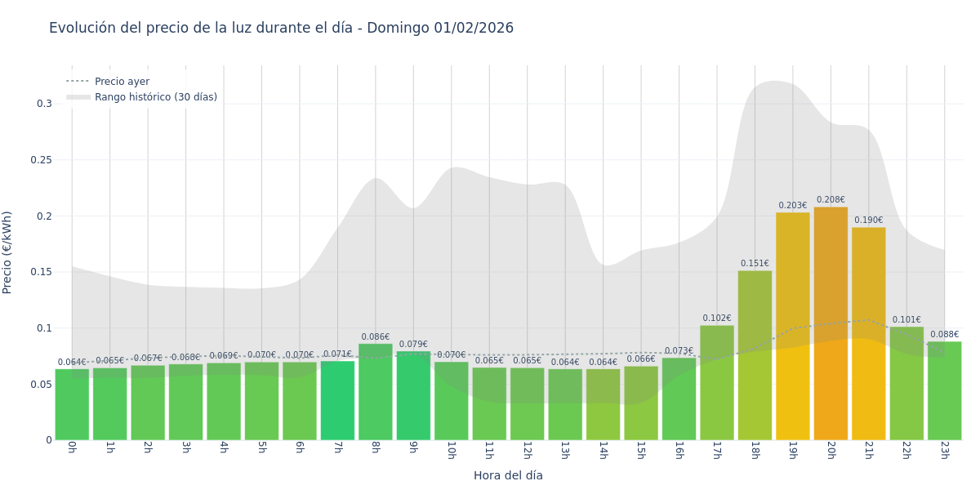Select the 8h bar showing 0.086€
The height and width of the screenshot is (490, 980).
click(x=376, y=392)
